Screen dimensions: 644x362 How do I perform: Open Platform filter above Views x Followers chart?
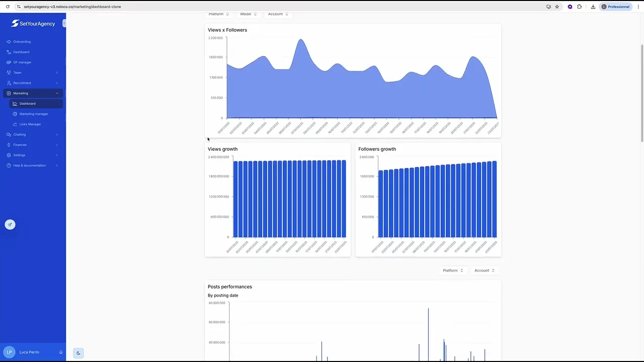tap(219, 14)
